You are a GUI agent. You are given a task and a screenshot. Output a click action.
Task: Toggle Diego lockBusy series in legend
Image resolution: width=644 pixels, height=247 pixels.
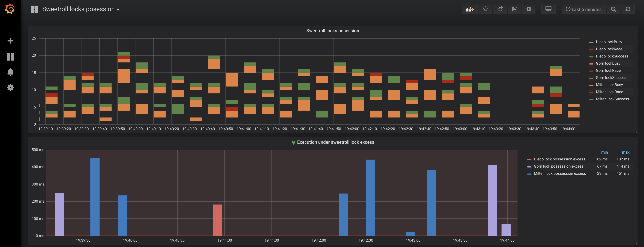point(608,42)
